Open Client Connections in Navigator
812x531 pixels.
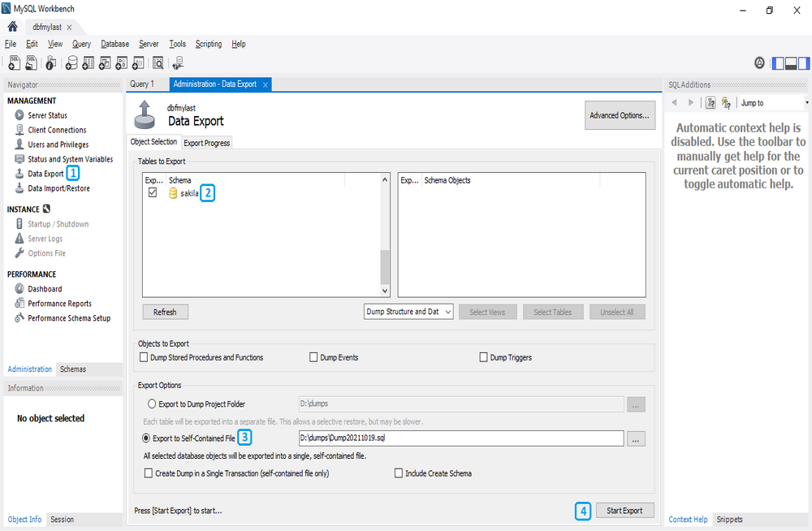tap(57, 130)
